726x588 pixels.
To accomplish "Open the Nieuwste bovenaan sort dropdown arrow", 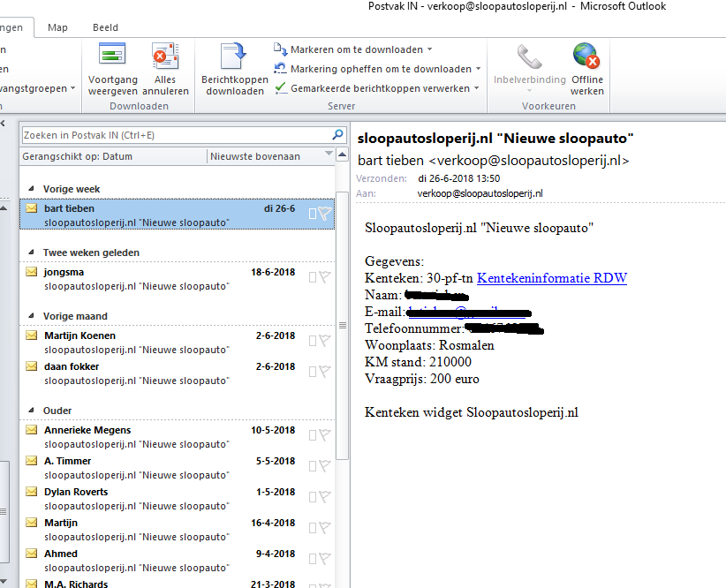I will click(329, 154).
